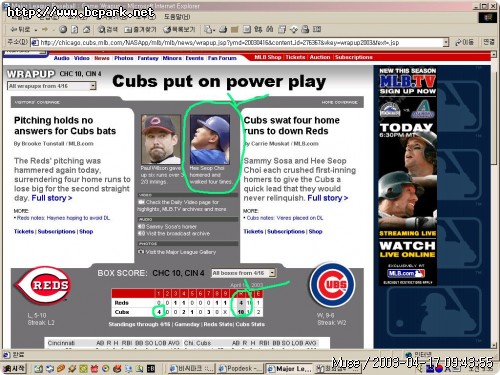
Task: Click the Print toolbar icon
Action: pos(223,30)
